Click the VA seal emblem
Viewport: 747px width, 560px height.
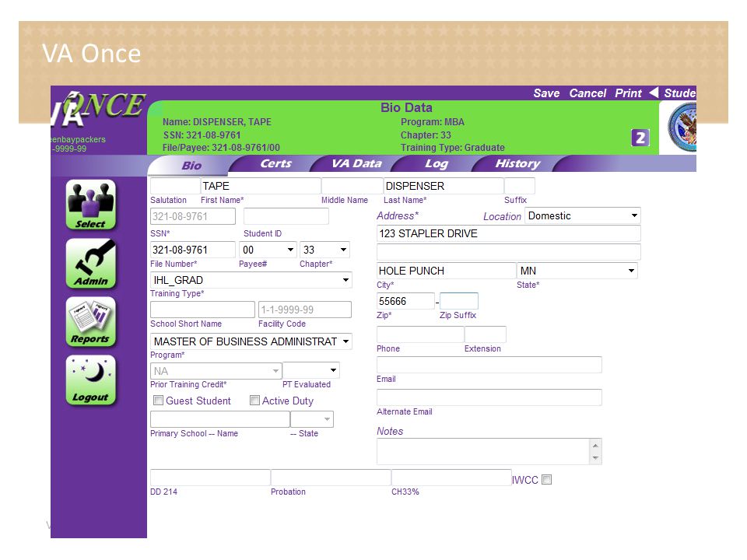[x=682, y=127]
